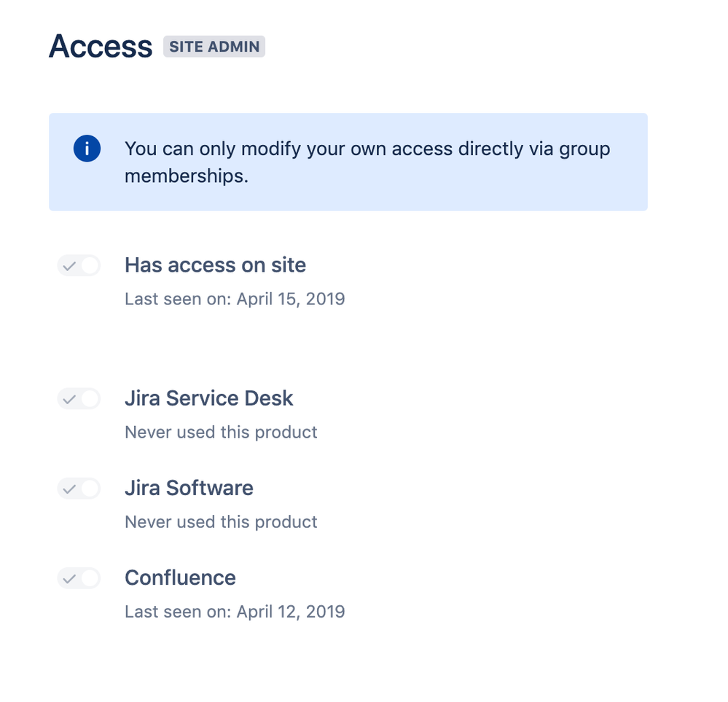Click the white knob on the Jira Service Desk switch
Screen dimensions: 728x702
(x=90, y=399)
